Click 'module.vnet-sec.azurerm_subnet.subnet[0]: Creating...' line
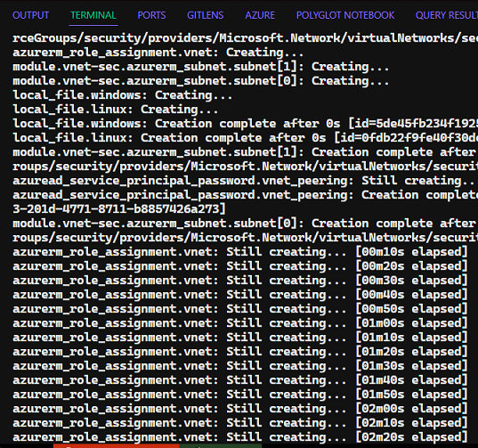The image size is (478, 448). (200, 81)
